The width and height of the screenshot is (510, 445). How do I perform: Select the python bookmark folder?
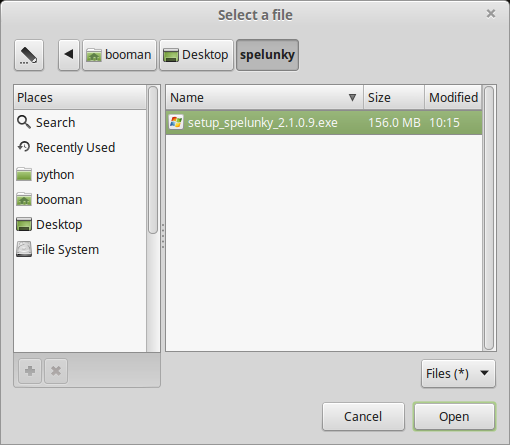click(80, 174)
